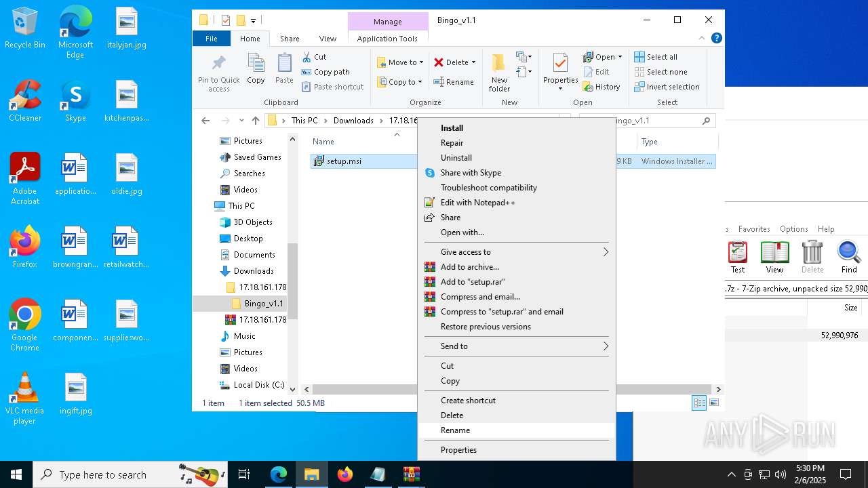Open Move to dropdown
Image resolution: width=868 pixels, height=488 pixels.
400,62
